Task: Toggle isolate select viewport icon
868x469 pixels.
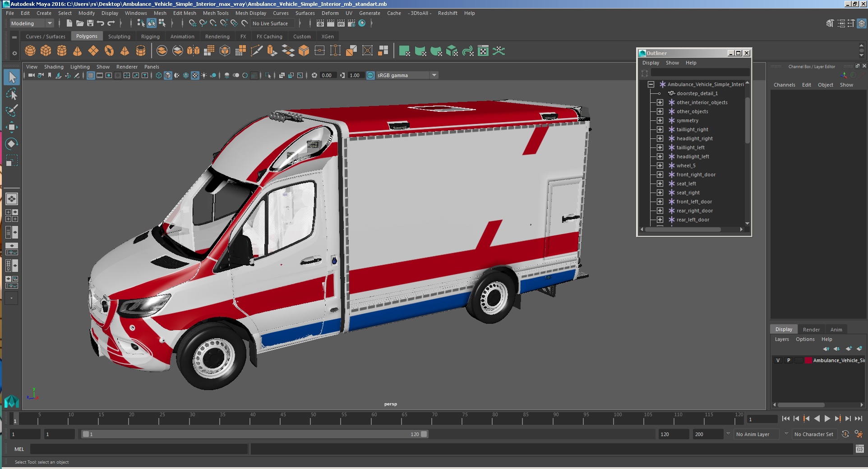Action: (x=268, y=75)
